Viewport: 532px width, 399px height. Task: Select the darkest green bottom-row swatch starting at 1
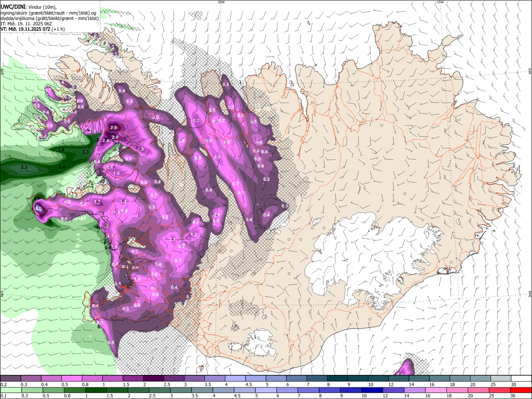point(96,390)
